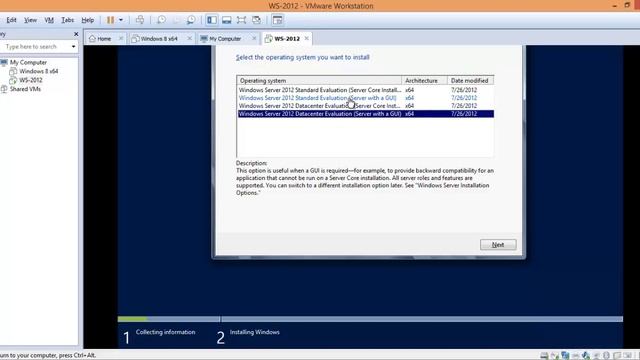Image resolution: width=640 pixels, height=360 pixels.
Task: Restore down the VMware Workstation window
Action: click(627, 5)
